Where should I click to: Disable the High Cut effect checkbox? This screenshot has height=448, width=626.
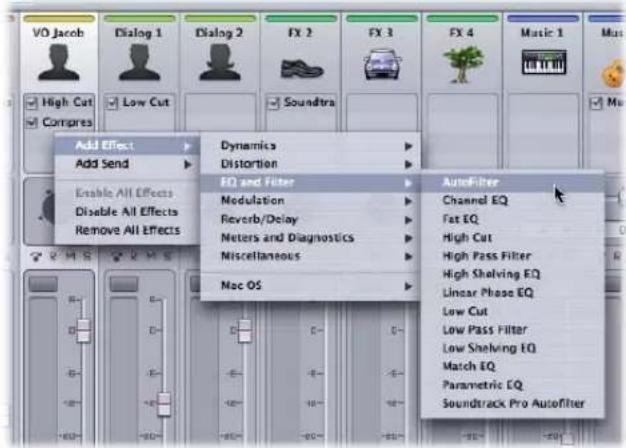32,103
